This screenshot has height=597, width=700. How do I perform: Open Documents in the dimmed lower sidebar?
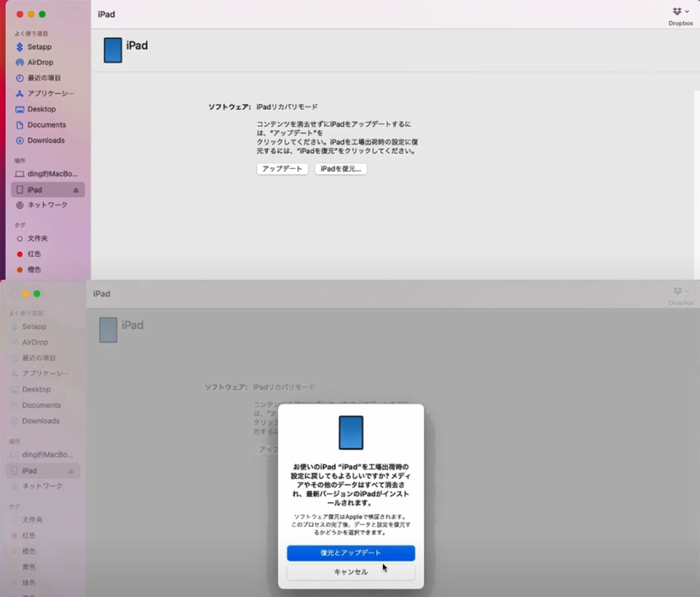click(36, 405)
